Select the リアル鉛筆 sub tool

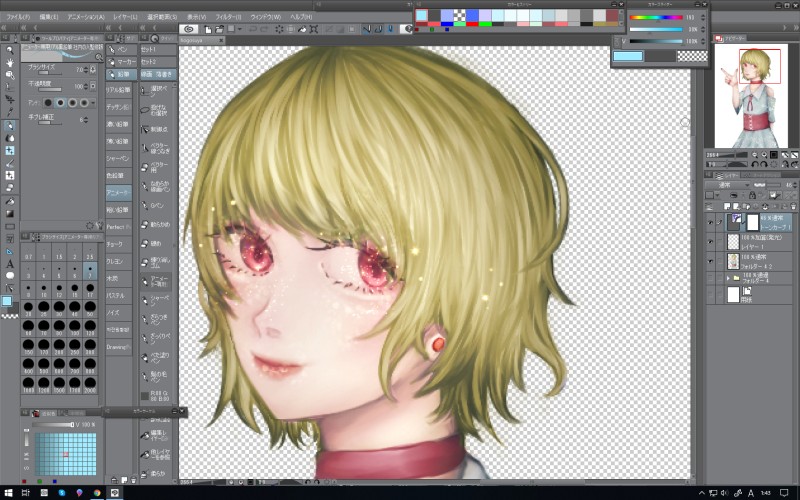118,90
